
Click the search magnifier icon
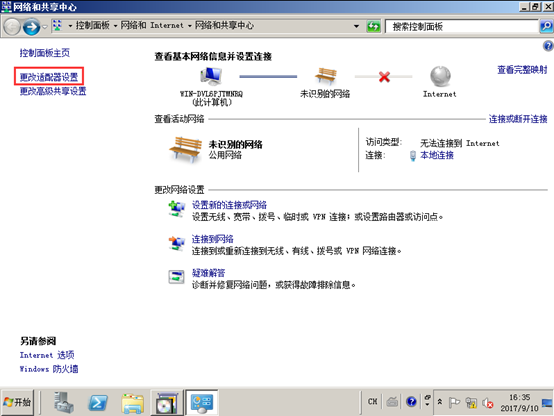pos(546,27)
